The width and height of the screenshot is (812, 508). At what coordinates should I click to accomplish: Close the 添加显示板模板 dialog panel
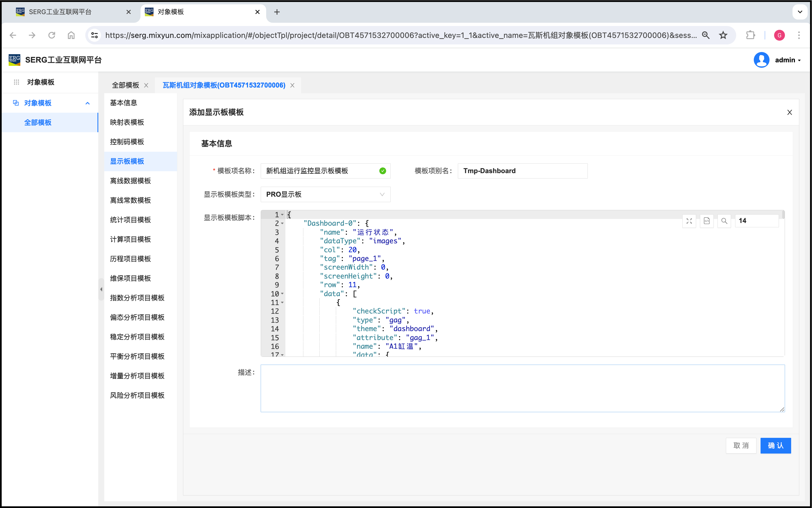click(790, 112)
